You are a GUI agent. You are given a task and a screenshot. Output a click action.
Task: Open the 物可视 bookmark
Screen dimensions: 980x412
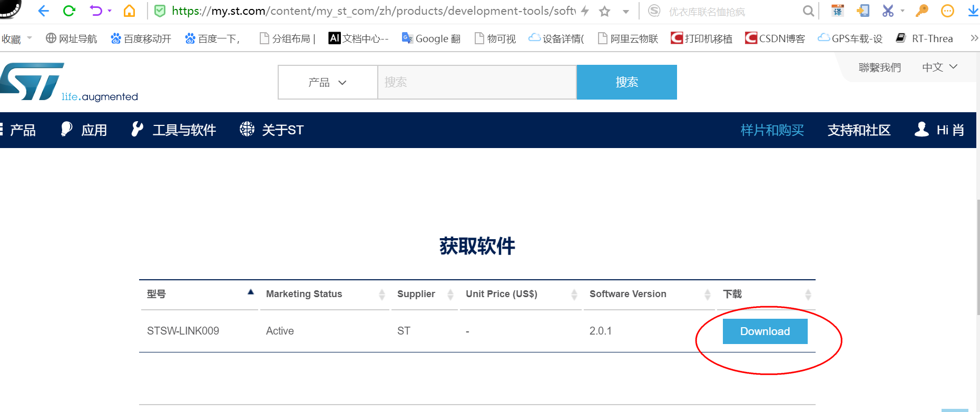(495, 38)
